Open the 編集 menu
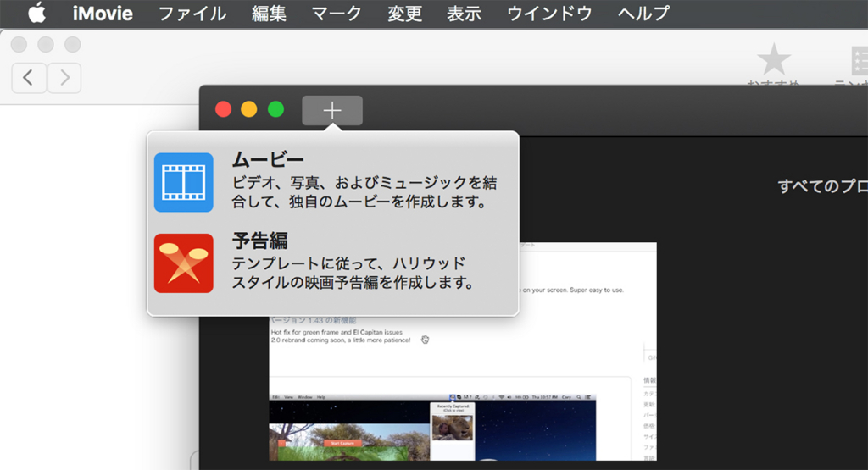The image size is (868, 470). [x=269, y=14]
